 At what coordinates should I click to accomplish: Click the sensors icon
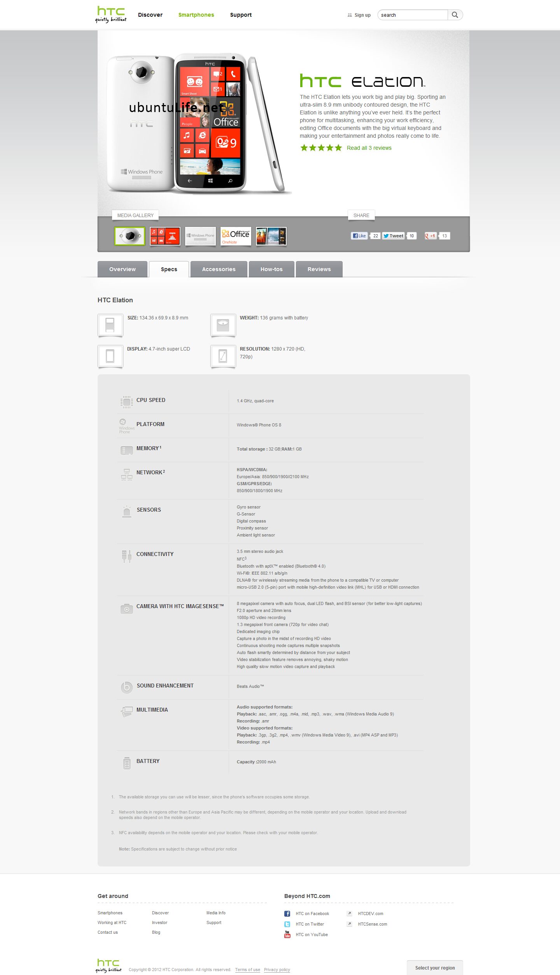pos(126,511)
